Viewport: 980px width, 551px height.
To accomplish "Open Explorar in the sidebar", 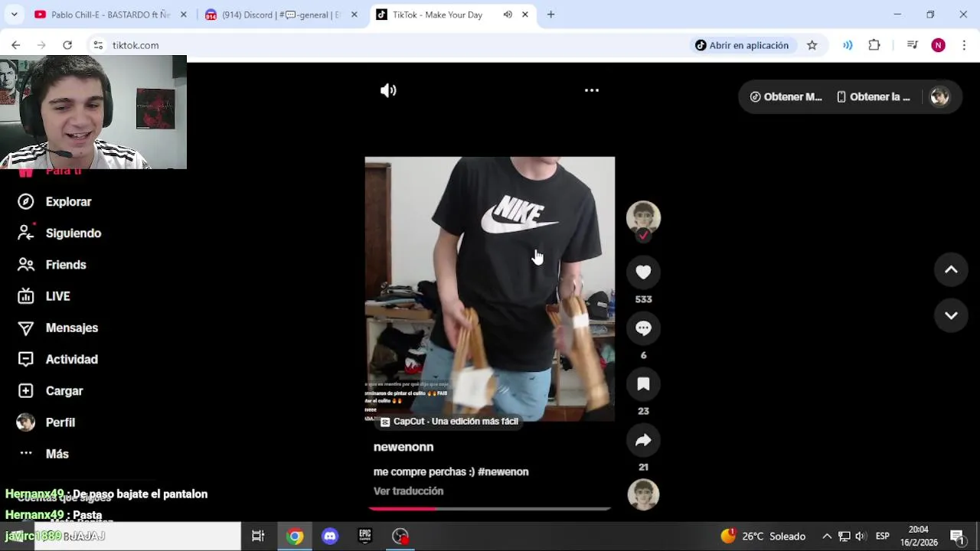I will pos(68,202).
